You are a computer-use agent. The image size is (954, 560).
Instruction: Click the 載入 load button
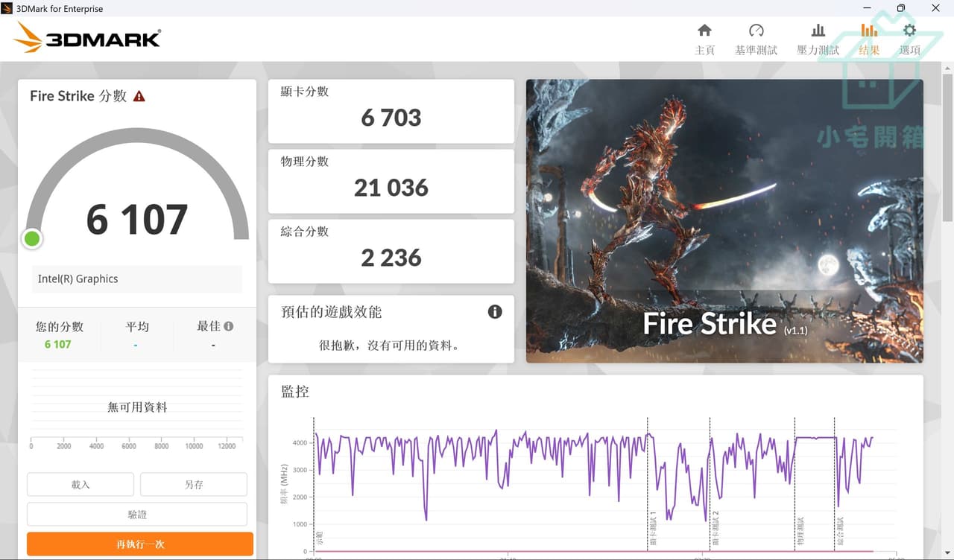80,484
